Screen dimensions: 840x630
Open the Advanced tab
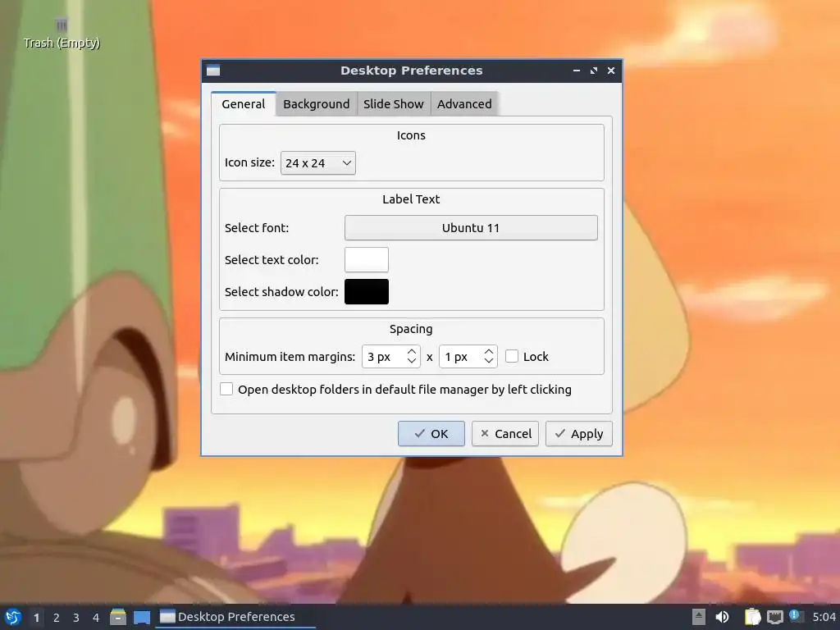click(x=464, y=104)
